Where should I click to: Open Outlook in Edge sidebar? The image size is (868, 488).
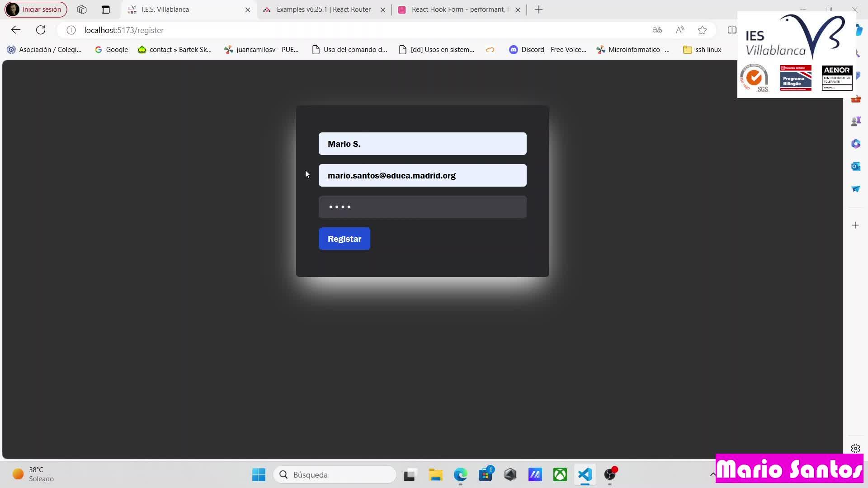click(855, 166)
